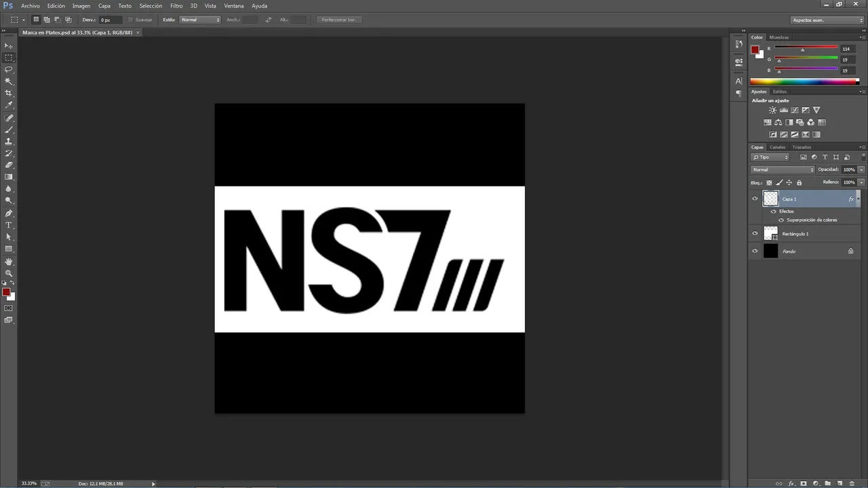Hide Superposición de colores effect

781,220
